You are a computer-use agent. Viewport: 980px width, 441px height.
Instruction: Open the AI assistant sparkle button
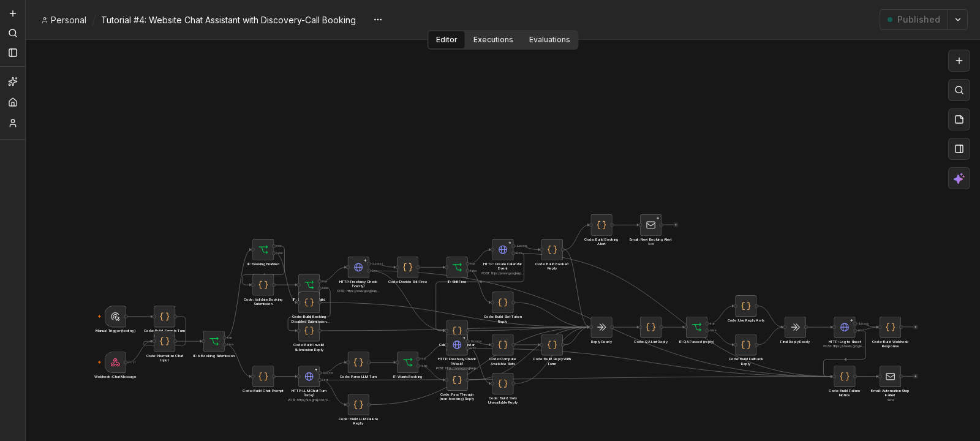959,178
